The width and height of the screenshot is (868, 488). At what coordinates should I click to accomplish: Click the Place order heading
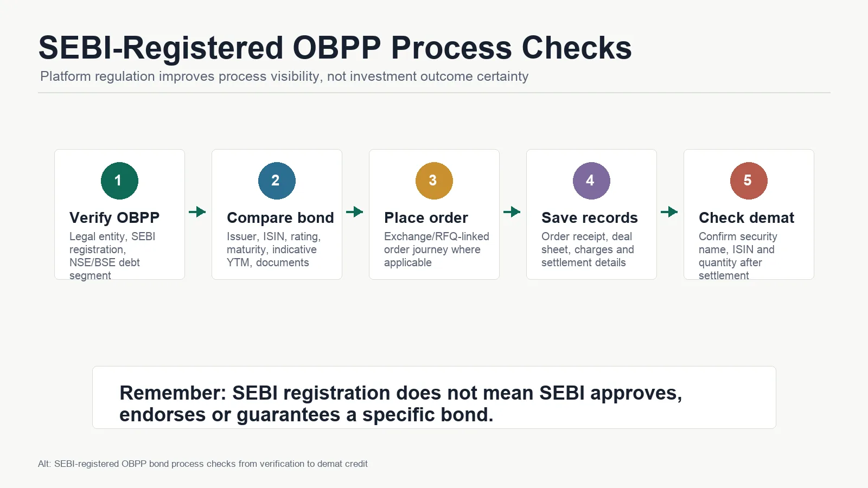coord(426,217)
